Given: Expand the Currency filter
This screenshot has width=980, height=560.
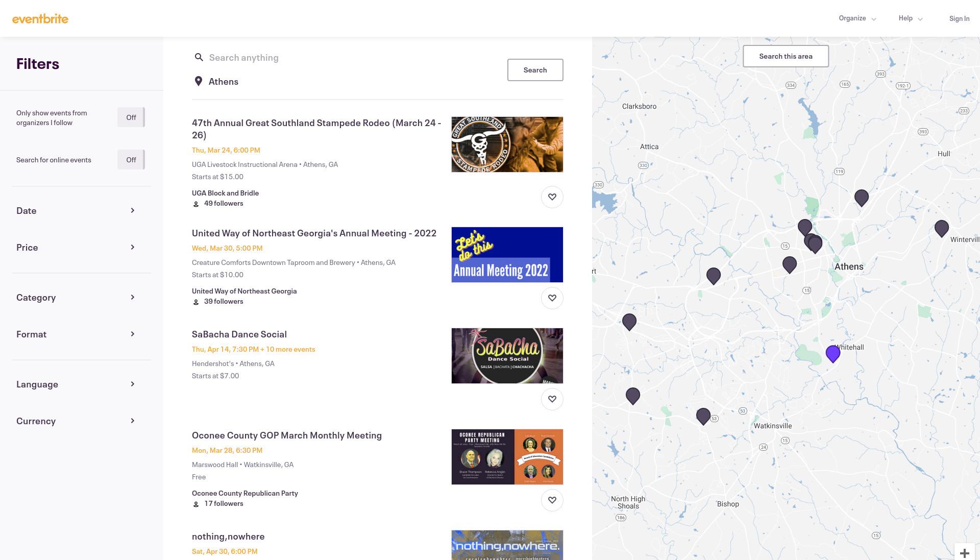Looking at the screenshot, I should [x=77, y=421].
